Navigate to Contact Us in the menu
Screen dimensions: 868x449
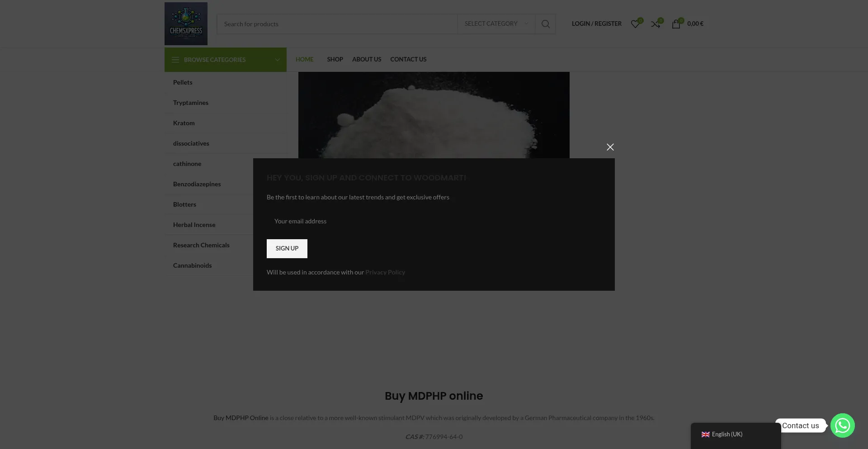coord(408,59)
